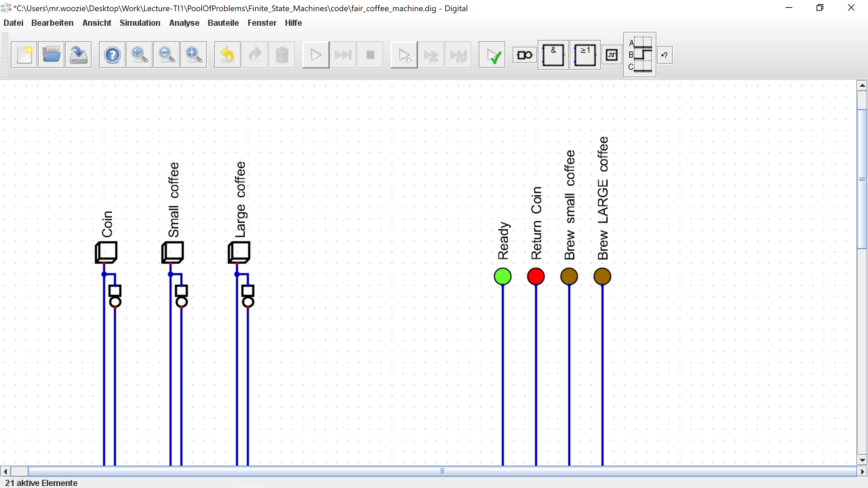Click the horizontal scrollbar right arrow
Image resolution: width=868 pixels, height=488 pixels.
[862, 471]
